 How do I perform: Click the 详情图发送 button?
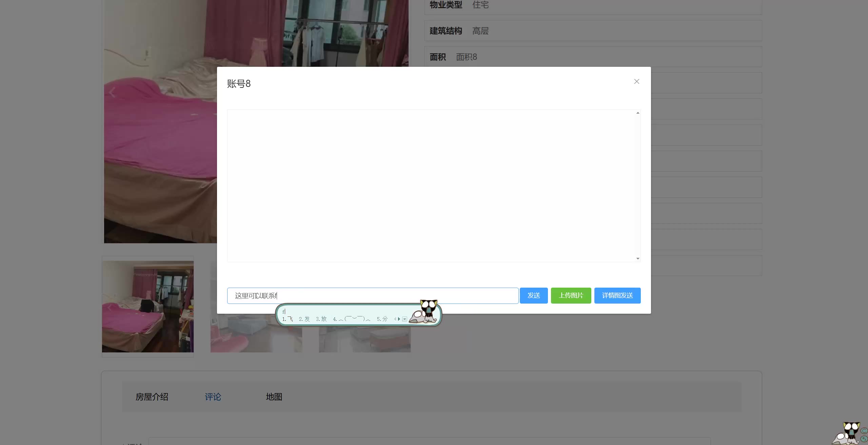pyautogui.click(x=617, y=295)
